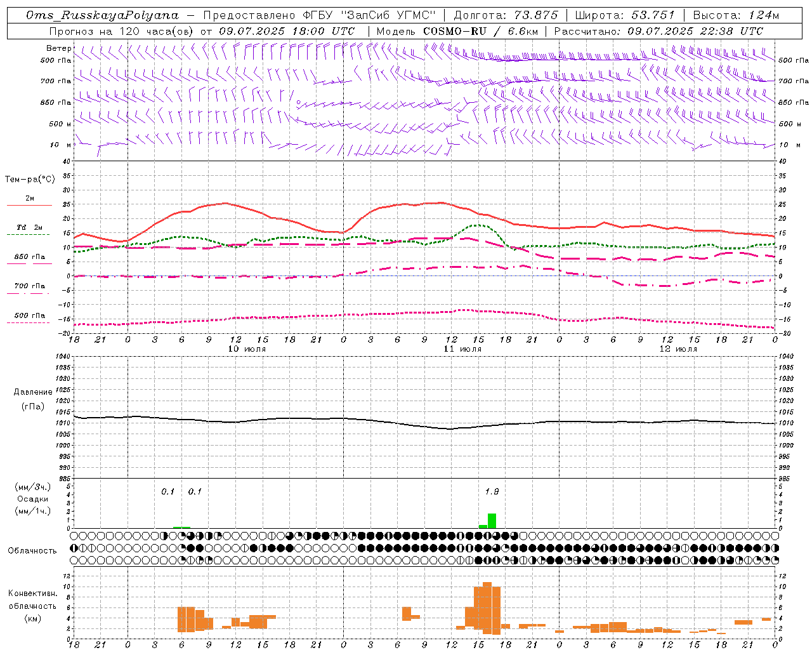This screenshot has height=650, width=812.
Task: Click the Облачность cloud cover label
Action: tap(32, 550)
